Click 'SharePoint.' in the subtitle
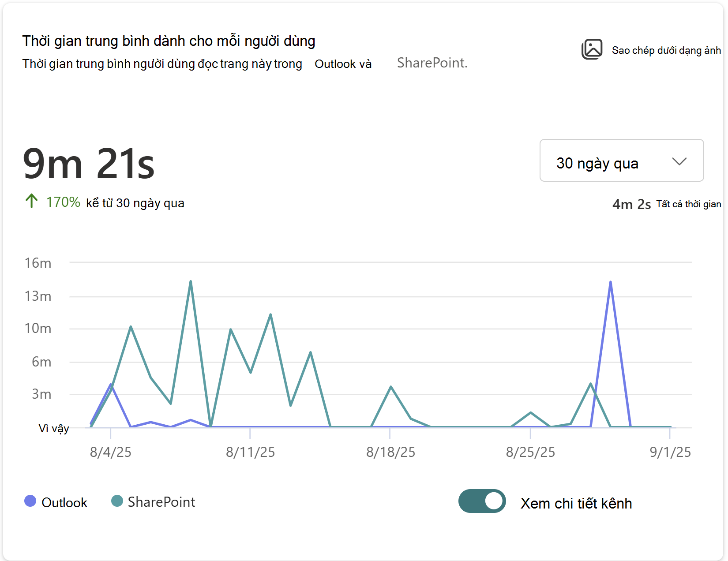This screenshot has height=561, width=728. (432, 63)
